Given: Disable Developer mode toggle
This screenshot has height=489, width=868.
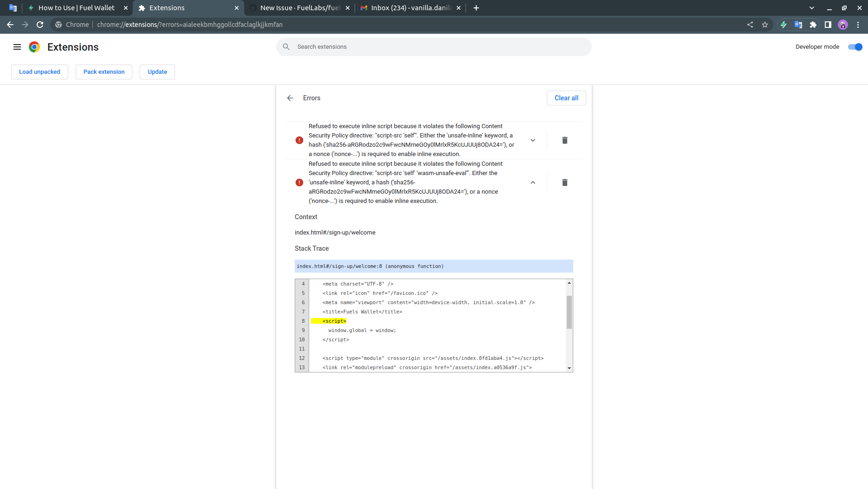Looking at the screenshot, I should point(855,46).
